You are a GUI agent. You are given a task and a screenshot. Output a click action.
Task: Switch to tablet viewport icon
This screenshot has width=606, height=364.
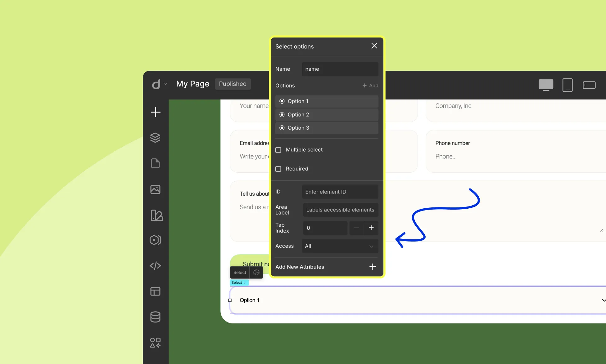[x=568, y=85]
